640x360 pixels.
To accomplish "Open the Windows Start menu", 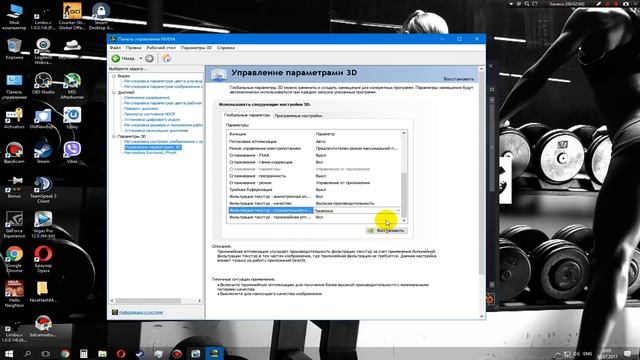I will coord(9,353).
